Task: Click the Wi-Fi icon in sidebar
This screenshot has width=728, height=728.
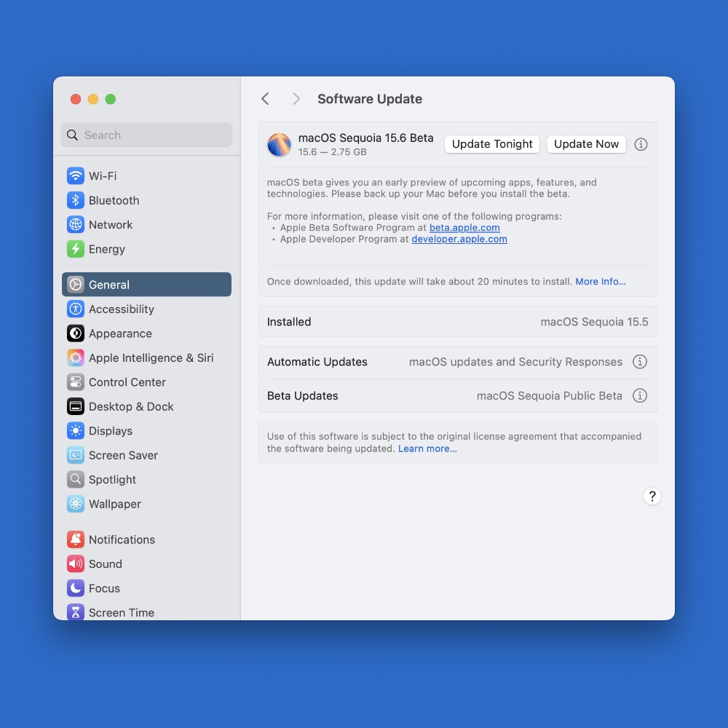Action: pyautogui.click(x=76, y=176)
